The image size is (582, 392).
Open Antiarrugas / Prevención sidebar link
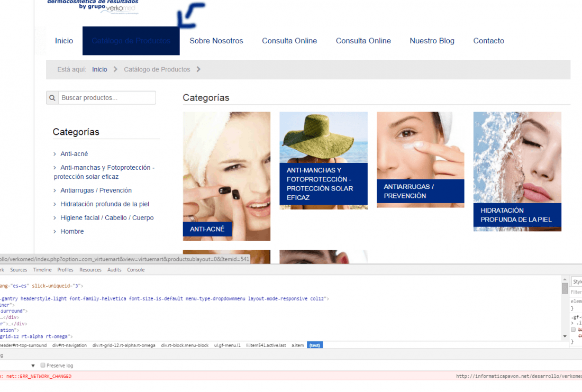96,190
